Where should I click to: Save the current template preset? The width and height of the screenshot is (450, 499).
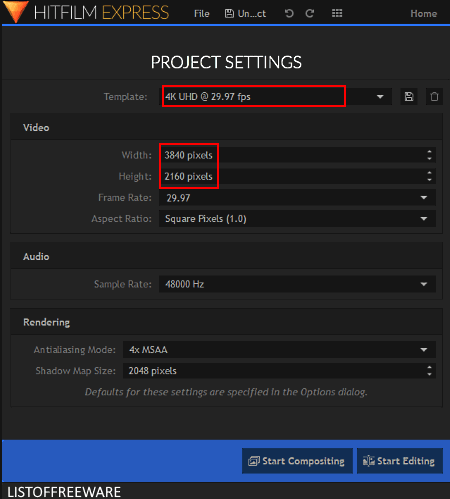[409, 97]
